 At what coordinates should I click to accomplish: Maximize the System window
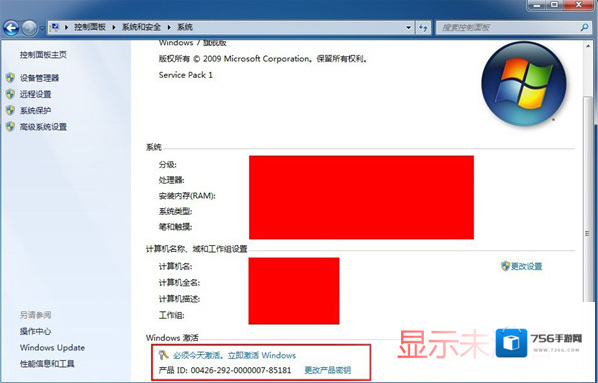coord(555,5)
